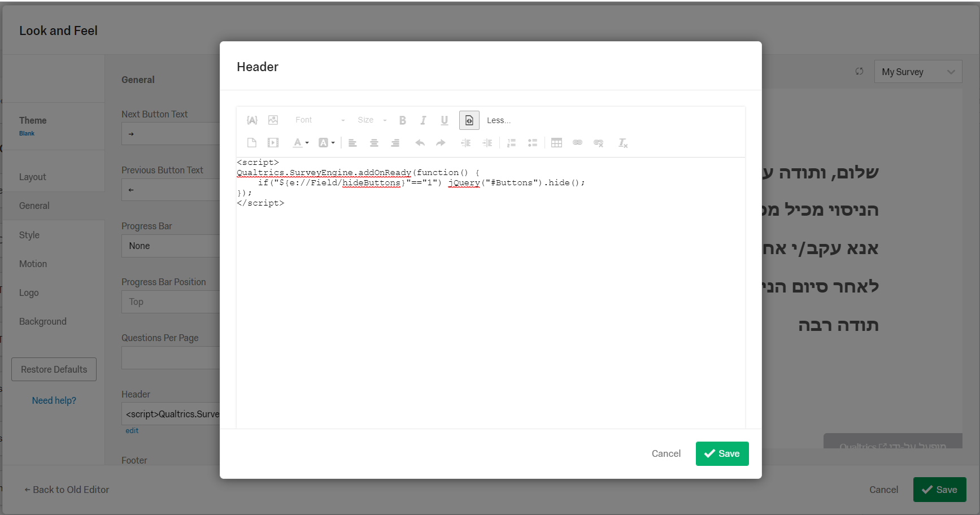Open the Font dropdown

coord(319,120)
